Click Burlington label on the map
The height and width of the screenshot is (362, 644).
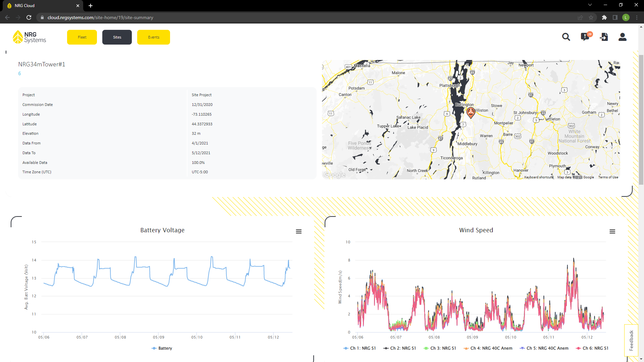click(x=465, y=105)
